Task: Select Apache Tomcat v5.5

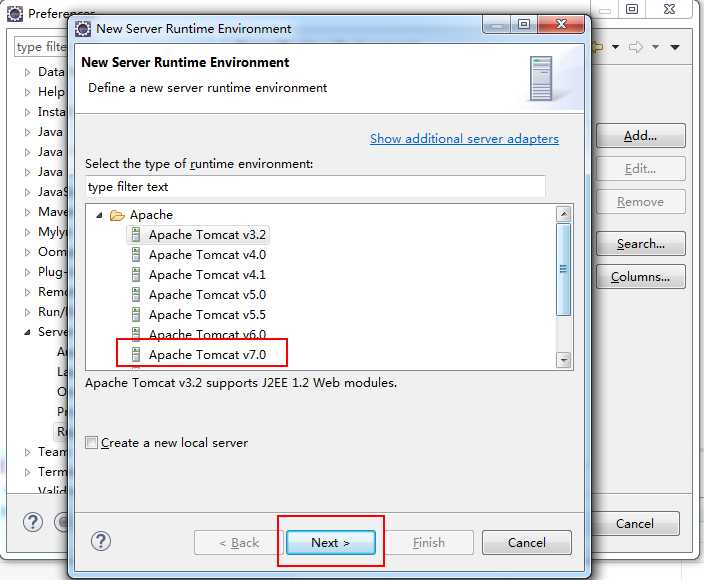Action: (207, 315)
